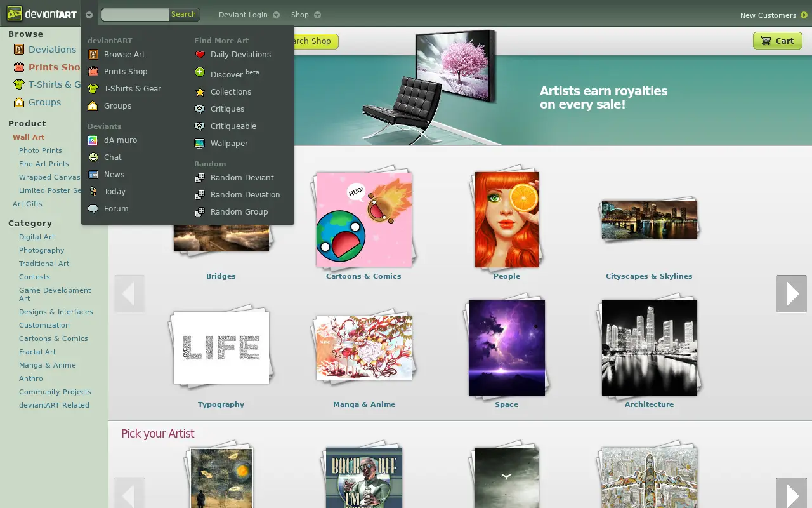Open the Cart button
Viewport: 812px width, 508px height.
click(778, 41)
